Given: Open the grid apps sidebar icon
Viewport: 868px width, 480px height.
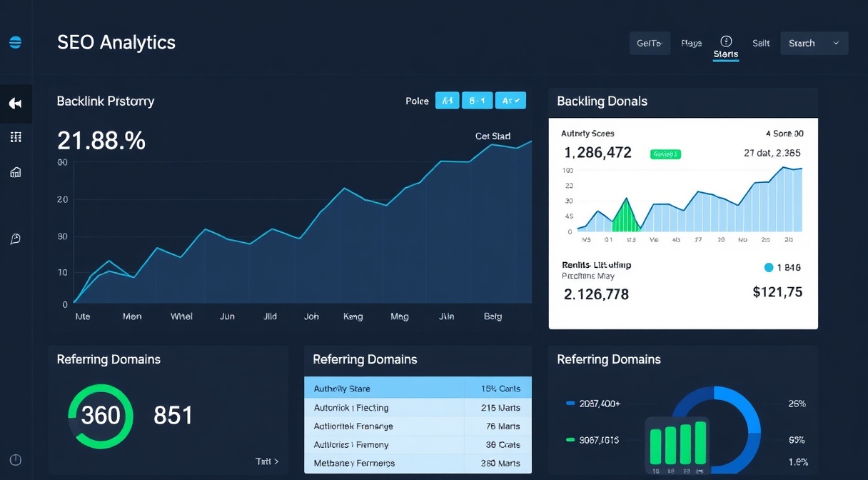Looking at the screenshot, I should (x=15, y=137).
